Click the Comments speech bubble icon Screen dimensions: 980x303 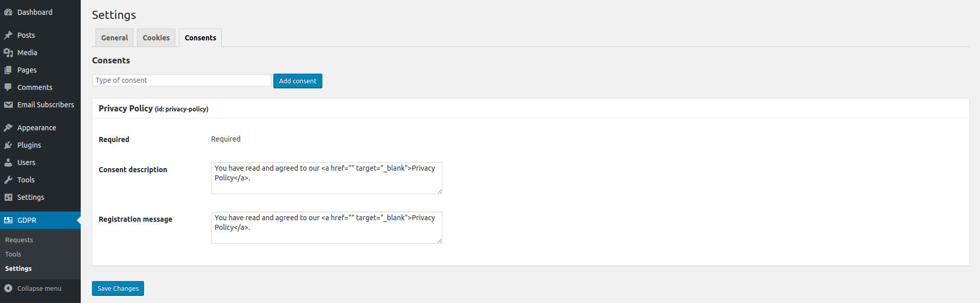[8, 87]
